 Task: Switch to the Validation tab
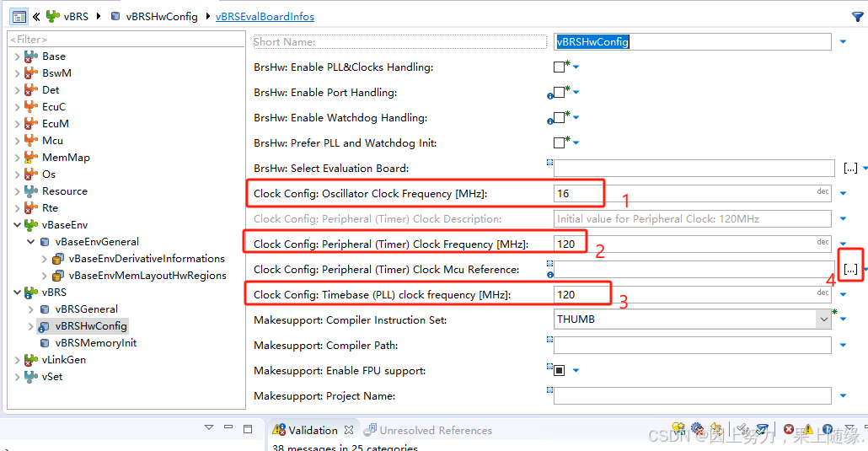pyautogui.click(x=313, y=431)
